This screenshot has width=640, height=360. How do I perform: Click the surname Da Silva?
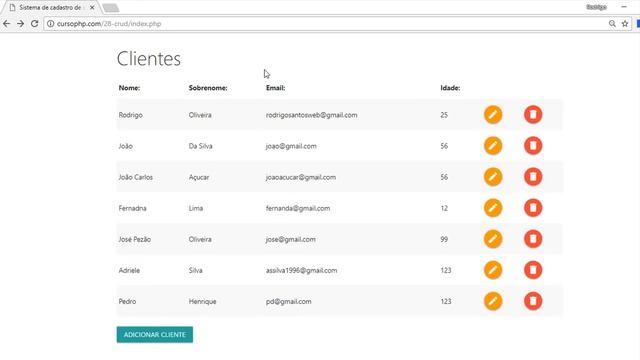tap(200, 146)
